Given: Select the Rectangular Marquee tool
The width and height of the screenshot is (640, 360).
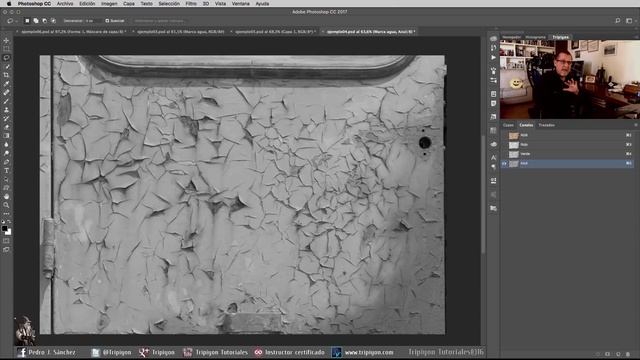Looking at the screenshot, I should 6,49.
